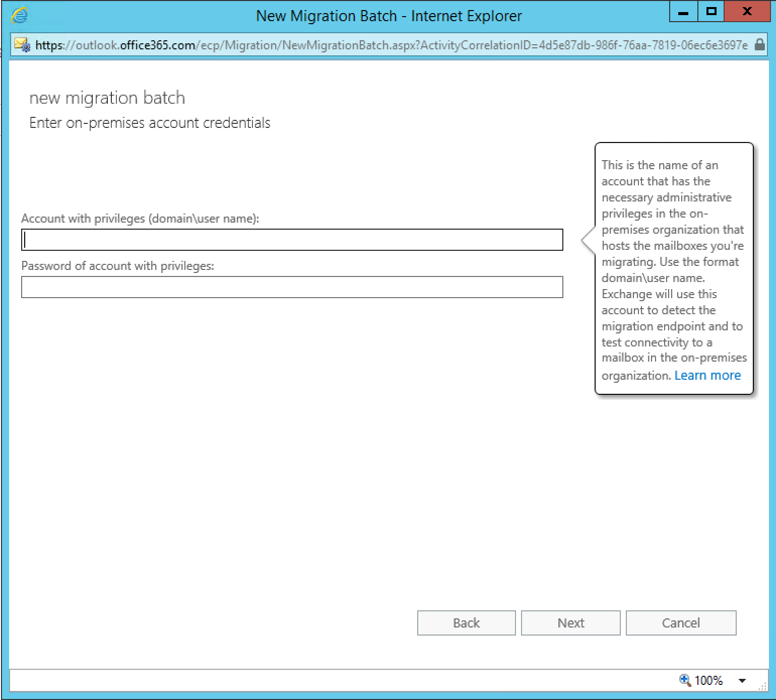The height and width of the screenshot is (700, 776).
Task: Click into the Password of account field
Action: (292, 287)
